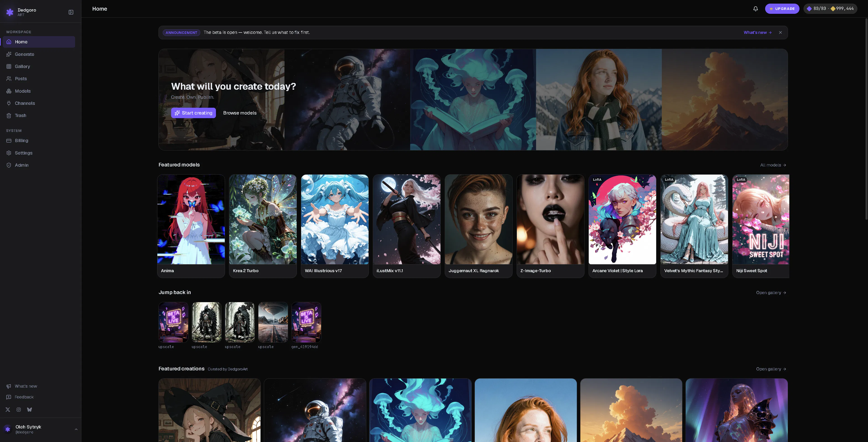This screenshot has height=442, width=868.
Task: Click What's new link in announcement
Action: 757,32
